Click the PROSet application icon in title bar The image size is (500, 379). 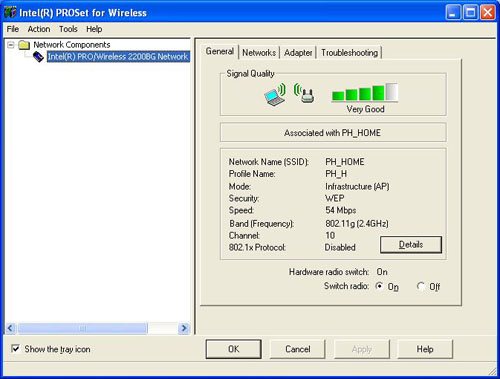tap(10, 12)
